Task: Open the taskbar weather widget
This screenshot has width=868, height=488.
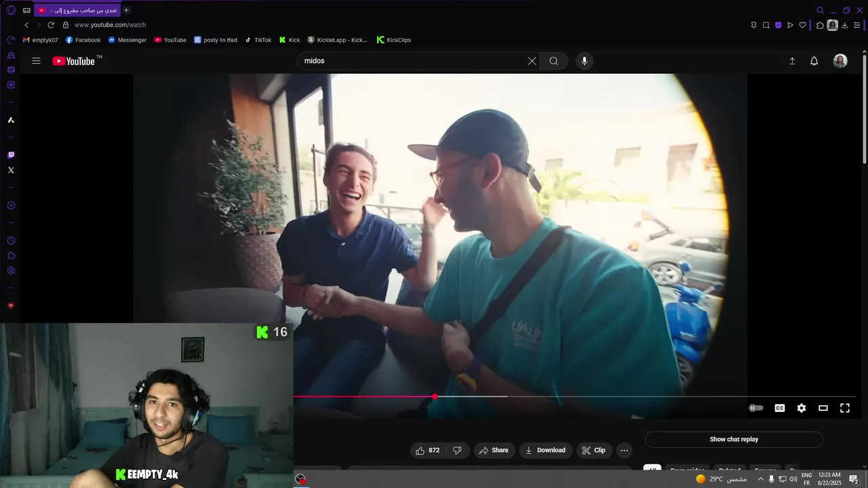Action: pyautogui.click(x=721, y=479)
